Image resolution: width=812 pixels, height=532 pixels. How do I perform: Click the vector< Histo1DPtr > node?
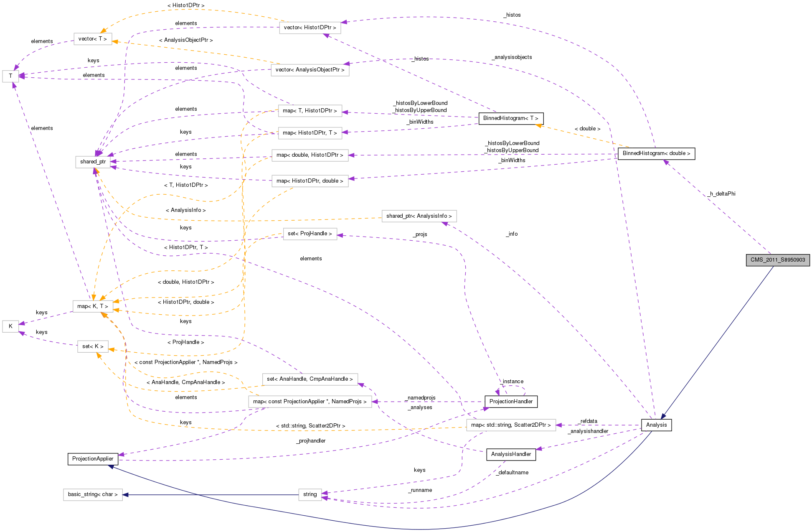coord(310,28)
